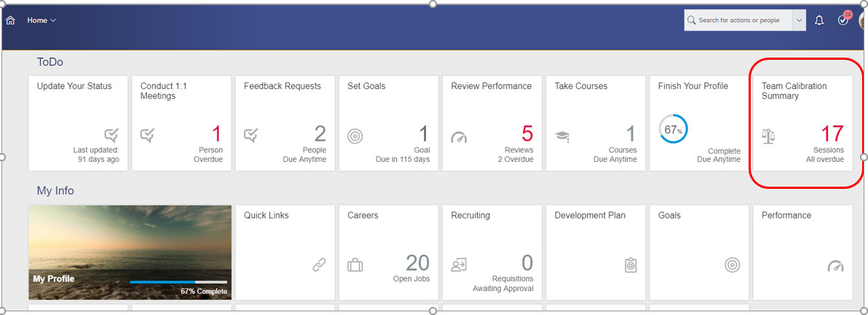Screen dimensions: 868x315
Task: Open the Performance tile in My Info
Action: click(x=802, y=252)
